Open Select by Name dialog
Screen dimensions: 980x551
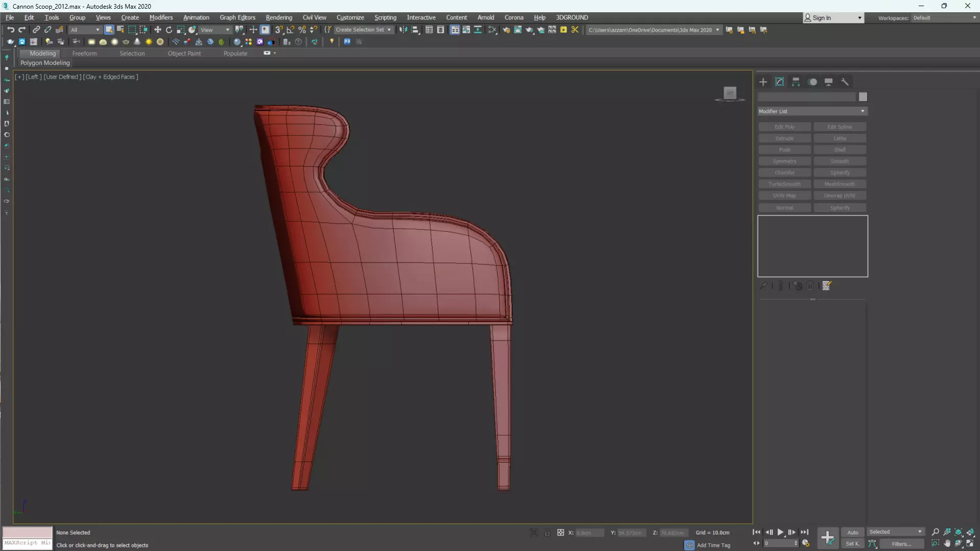[121, 30]
